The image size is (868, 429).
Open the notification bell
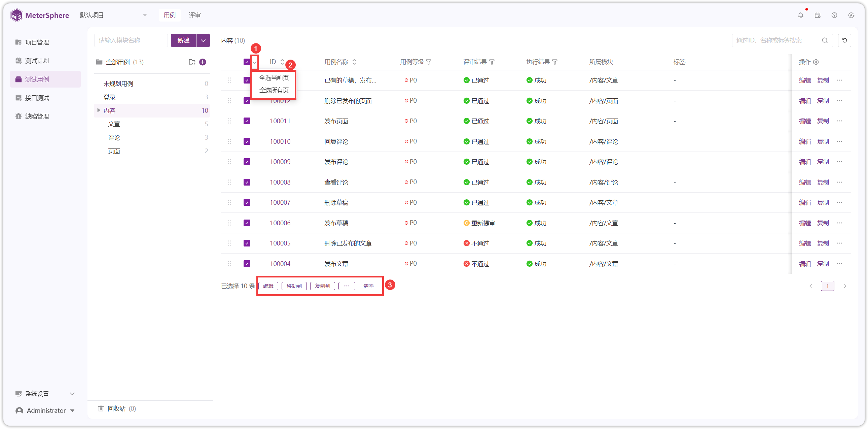pos(800,15)
